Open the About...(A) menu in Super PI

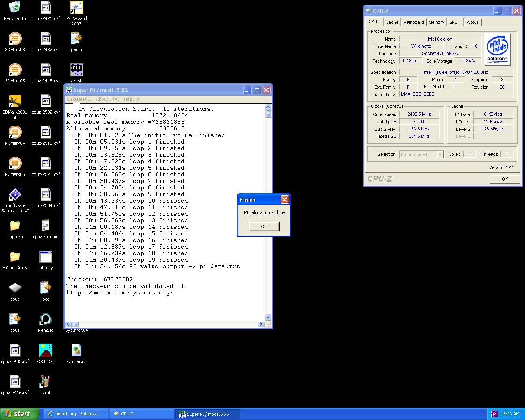(107, 99)
